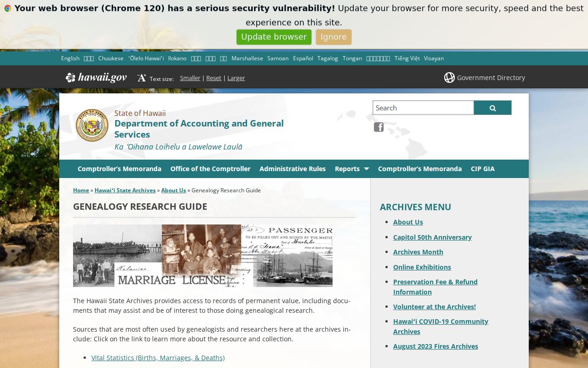The height and width of the screenshot is (368, 588).
Task: Reset the text size
Action: 214,78
